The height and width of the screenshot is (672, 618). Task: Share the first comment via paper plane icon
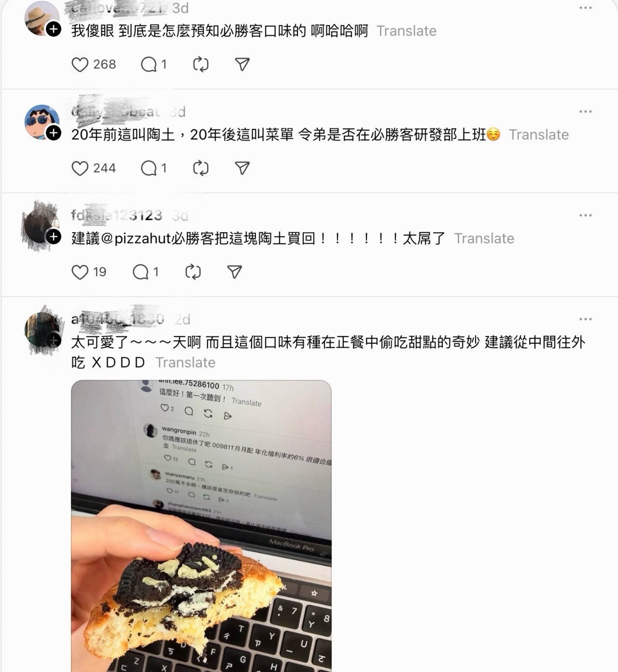pos(242,65)
